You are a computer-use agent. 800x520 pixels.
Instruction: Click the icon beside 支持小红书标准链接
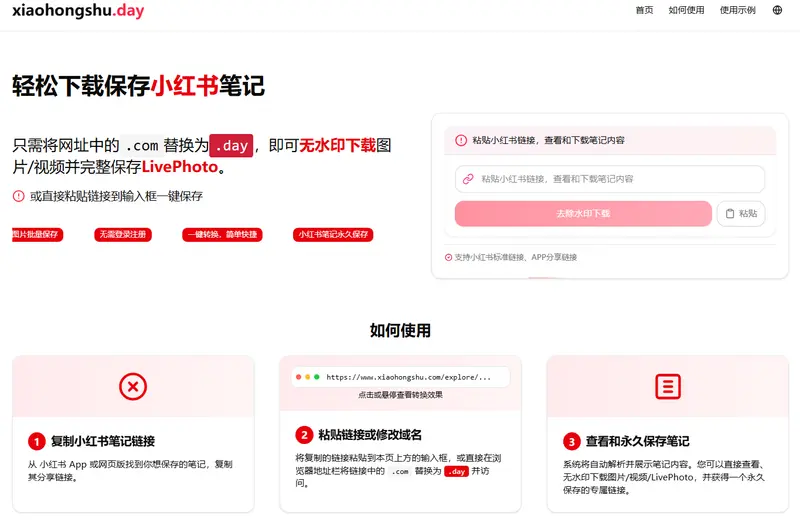(448, 258)
